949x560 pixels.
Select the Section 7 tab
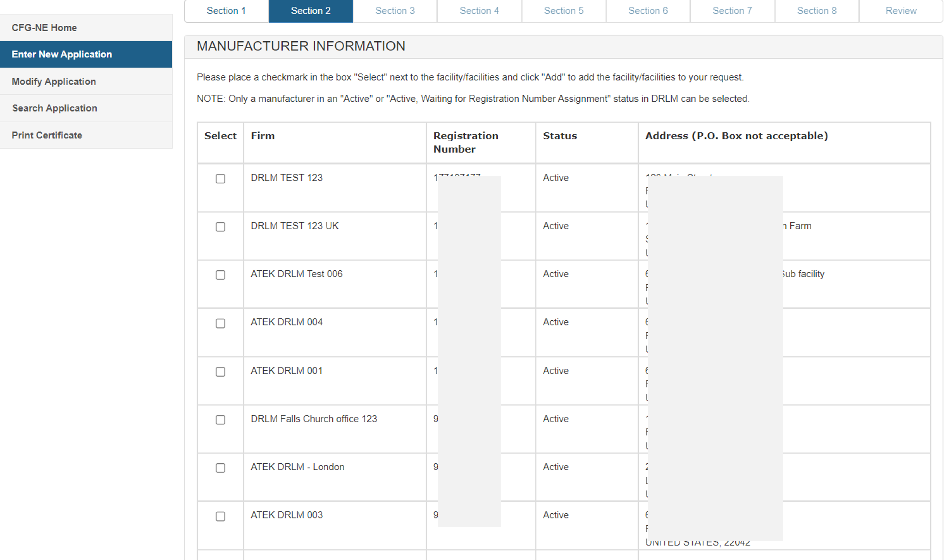point(732,11)
